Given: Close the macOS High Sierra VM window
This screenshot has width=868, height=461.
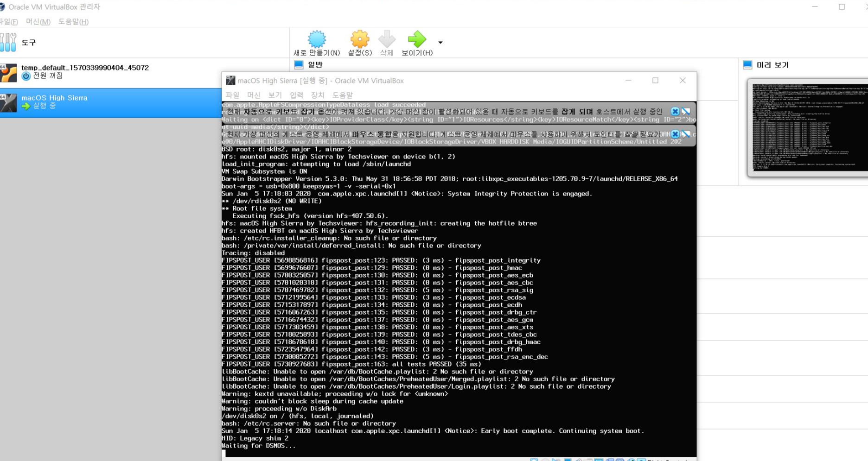Looking at the screenshot, I should (683, 81).
